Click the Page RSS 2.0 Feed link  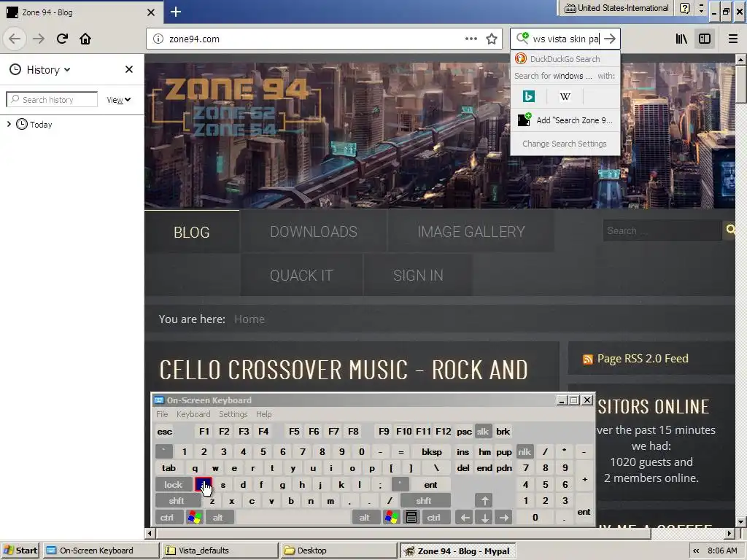(x=643, y=359)
